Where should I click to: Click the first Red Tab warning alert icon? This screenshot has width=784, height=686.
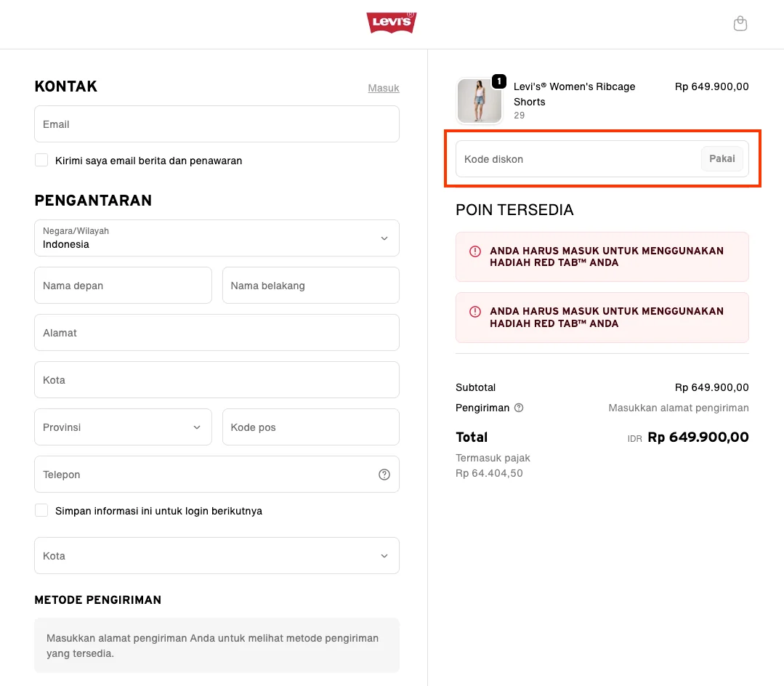[x=475, y=251]
